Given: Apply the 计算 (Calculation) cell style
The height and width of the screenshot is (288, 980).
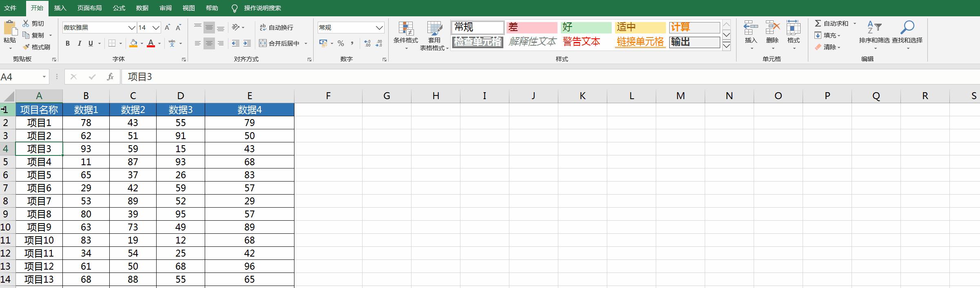Looking at the screenshot, I should [x=695, y=27].
